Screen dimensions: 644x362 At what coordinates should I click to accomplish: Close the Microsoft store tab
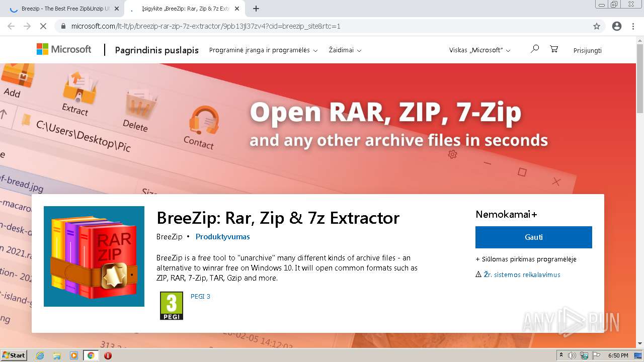point(237,9)
